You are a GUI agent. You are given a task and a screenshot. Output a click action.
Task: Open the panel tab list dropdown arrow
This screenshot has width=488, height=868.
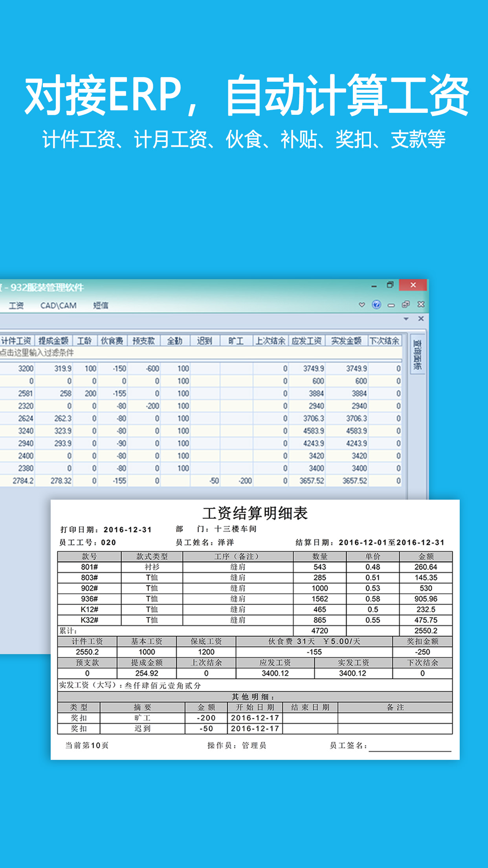406,319
